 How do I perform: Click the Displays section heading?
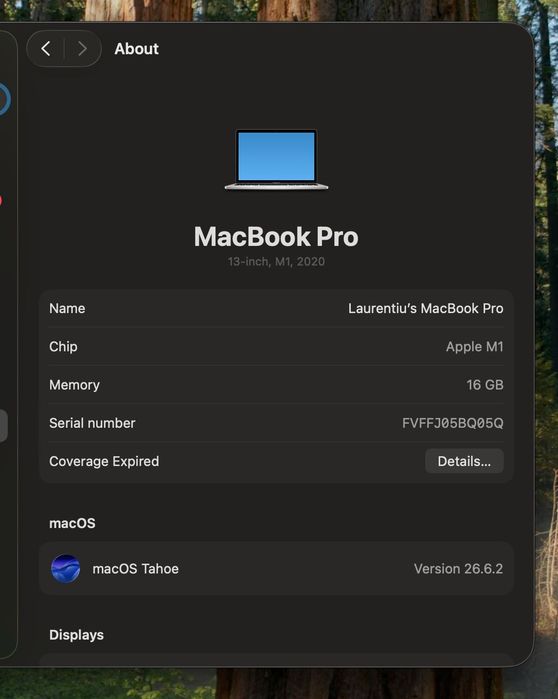pyautogui.click(x=76, y=635)
